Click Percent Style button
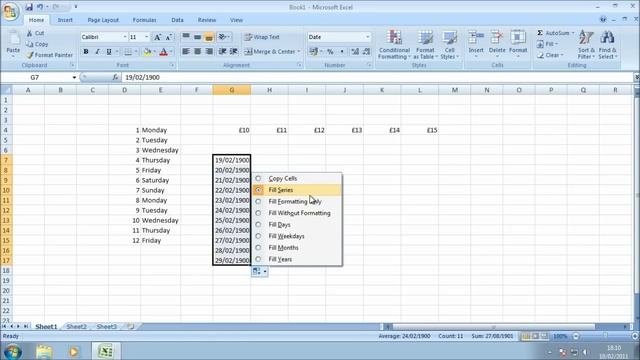The height and width of the screenshot is (360, 640). [330, 51]
